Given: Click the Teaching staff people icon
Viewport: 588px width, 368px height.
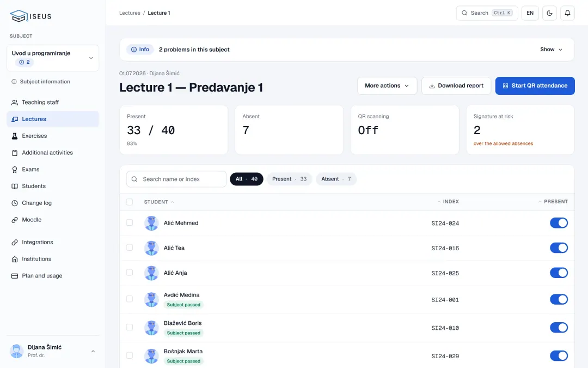Looking at the screenshot, I should click(x=15, y=102).
